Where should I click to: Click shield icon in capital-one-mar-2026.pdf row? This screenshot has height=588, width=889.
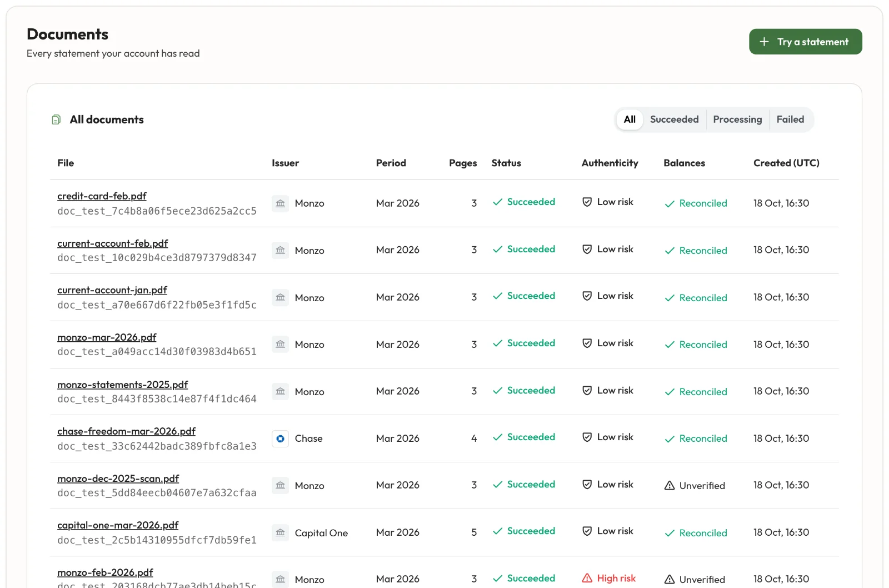(x=587, y=531)
